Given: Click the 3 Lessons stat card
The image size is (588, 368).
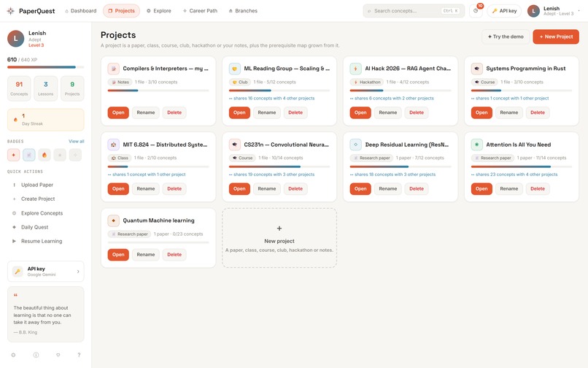Looking at the screenshot, I should coord(46,88).
